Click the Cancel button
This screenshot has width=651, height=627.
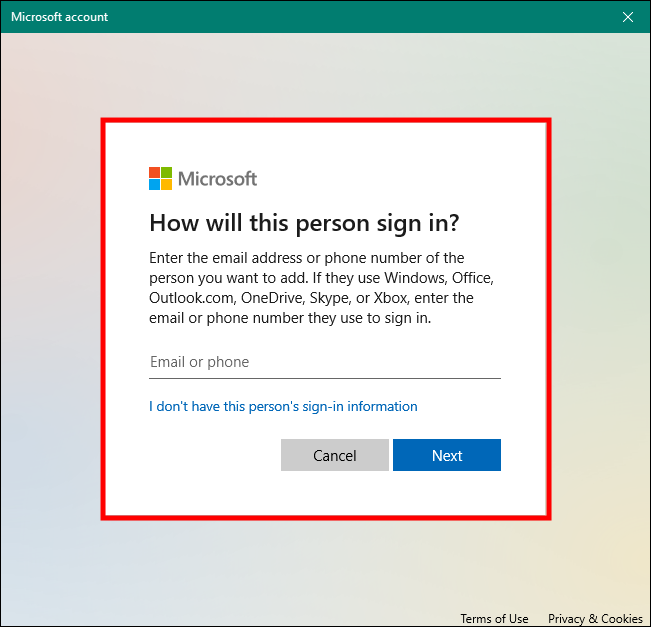click(335, 455)
